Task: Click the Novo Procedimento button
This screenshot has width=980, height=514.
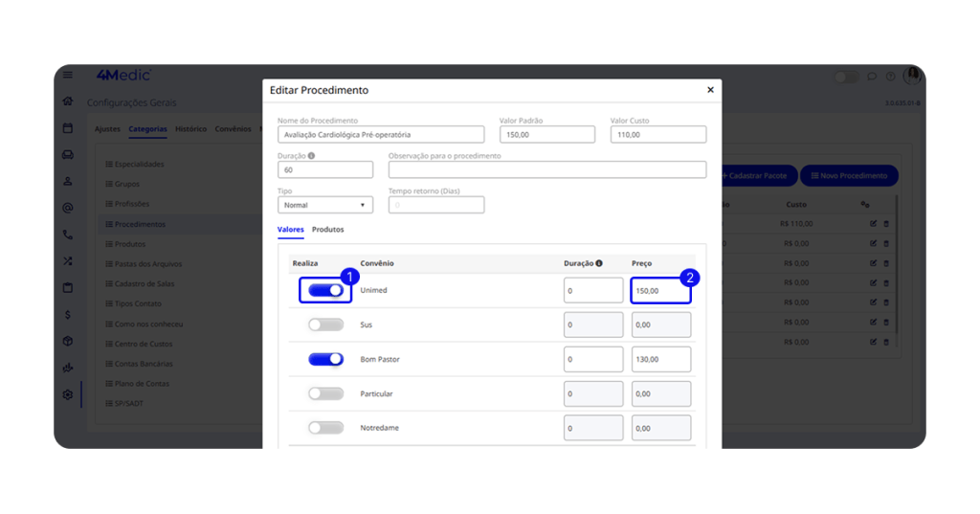Action: tap(849, 176)
